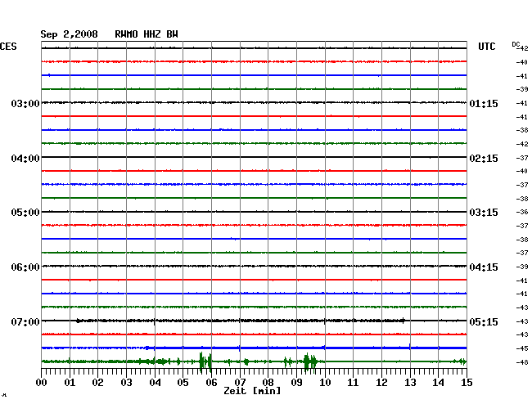Select the "00" minute axis label
532x404 pixels.
point(42,383)
